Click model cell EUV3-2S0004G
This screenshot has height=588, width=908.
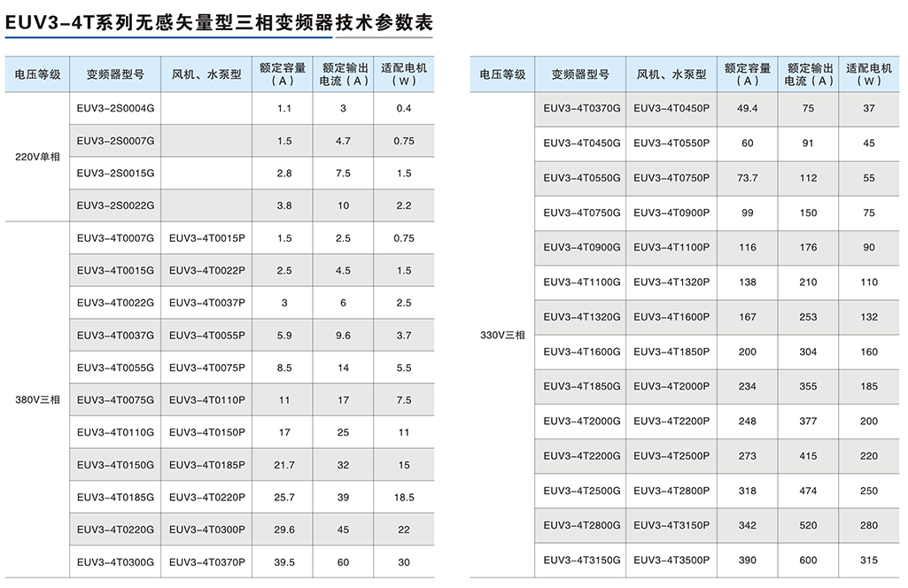[x=114, y=108]
